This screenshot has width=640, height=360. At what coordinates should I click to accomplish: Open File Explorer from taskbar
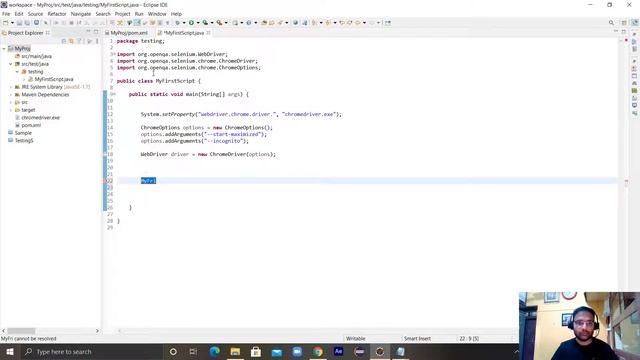[x=235, y=352]
